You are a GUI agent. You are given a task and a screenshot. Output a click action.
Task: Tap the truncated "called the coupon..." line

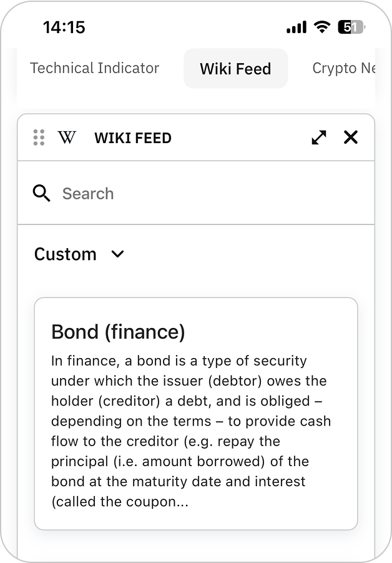click(120, 502)
